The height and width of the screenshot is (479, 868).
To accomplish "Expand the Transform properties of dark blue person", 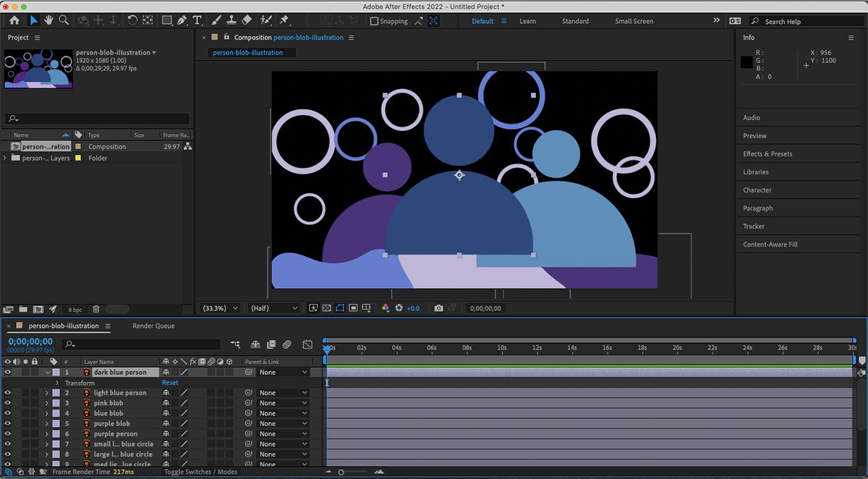I will pos(58,382).
